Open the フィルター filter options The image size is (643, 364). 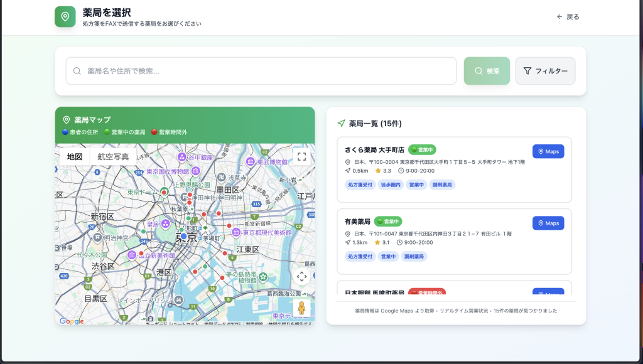pos(546,71)
